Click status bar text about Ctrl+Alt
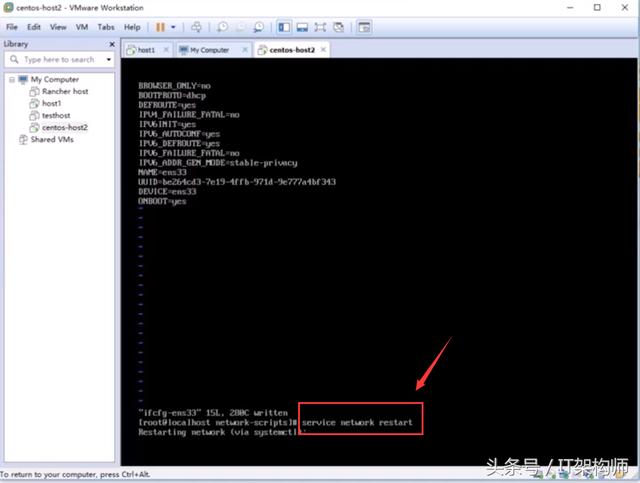 75,474
